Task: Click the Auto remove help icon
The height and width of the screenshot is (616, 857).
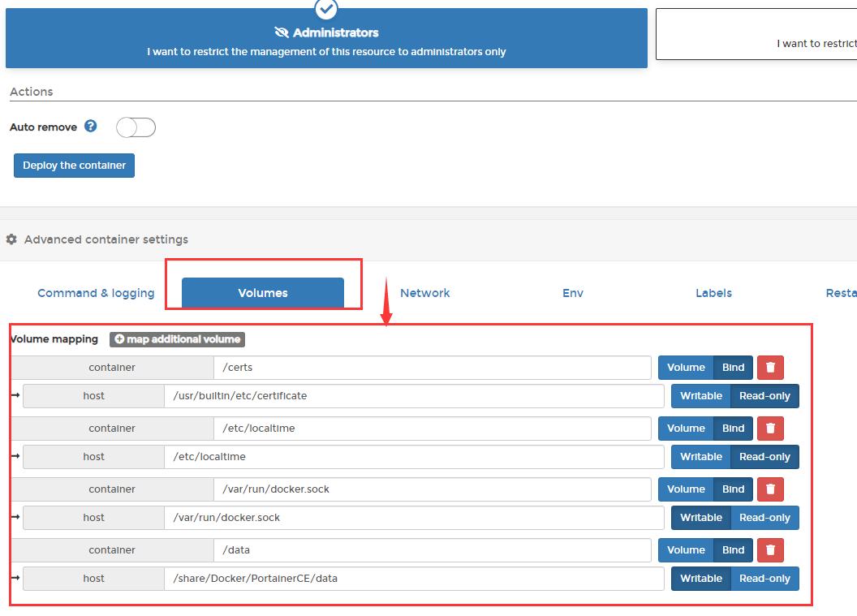Action: coord(91,127)
